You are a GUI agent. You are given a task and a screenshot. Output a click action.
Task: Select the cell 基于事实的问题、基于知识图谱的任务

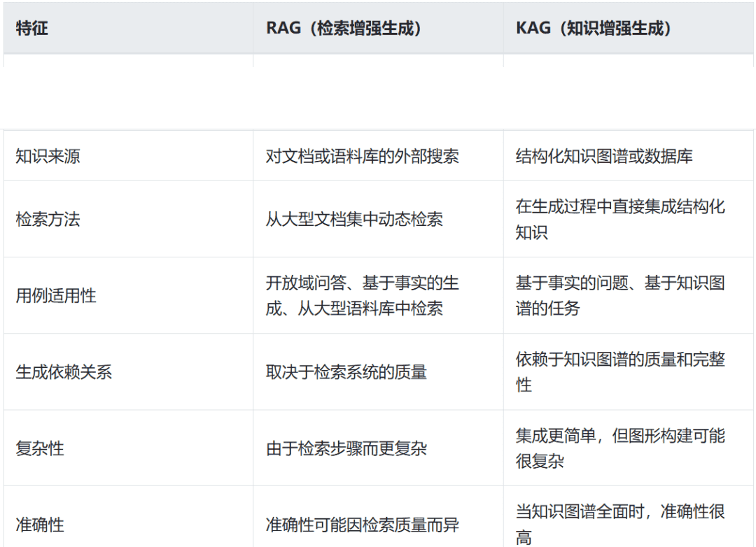point(620,294)
